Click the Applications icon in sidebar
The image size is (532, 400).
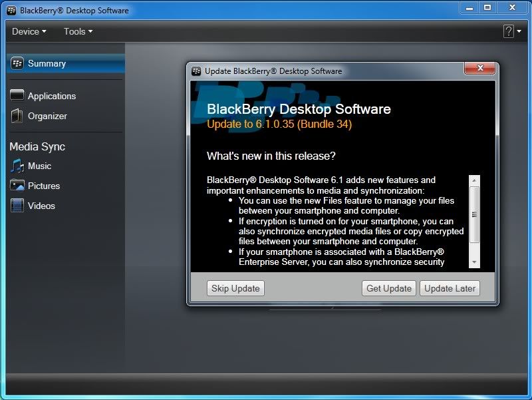(x=17, y=95)
